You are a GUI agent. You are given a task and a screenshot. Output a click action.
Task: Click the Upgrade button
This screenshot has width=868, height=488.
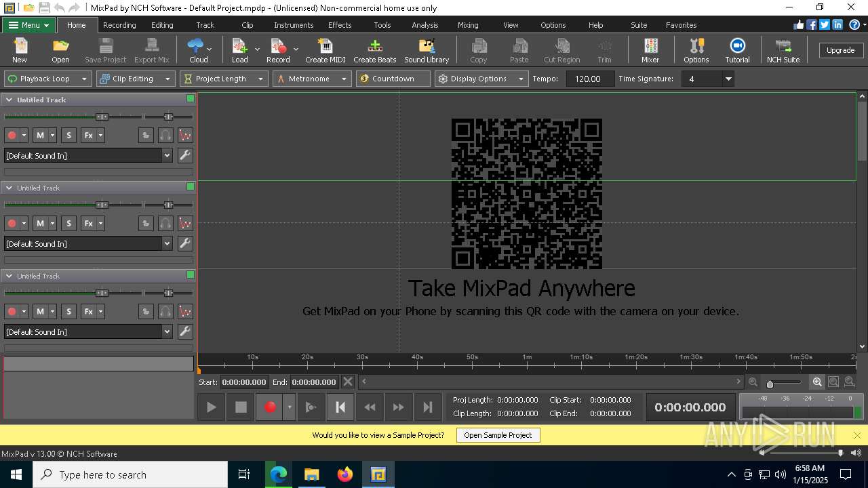(x=840, y=50)
